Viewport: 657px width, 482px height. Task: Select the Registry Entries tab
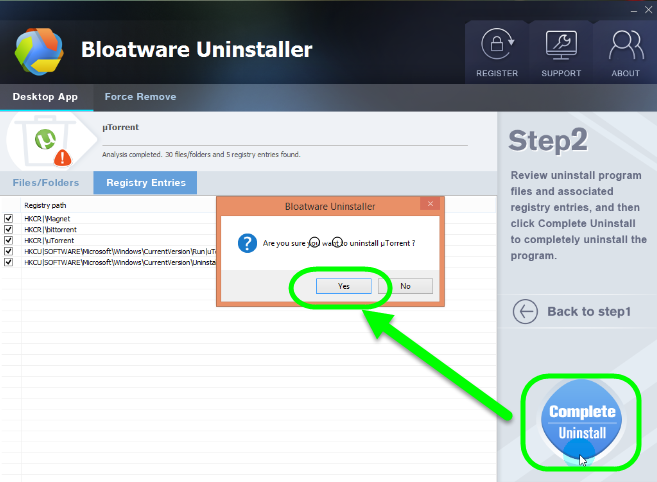pyautogui.click(x=145, y=183)
